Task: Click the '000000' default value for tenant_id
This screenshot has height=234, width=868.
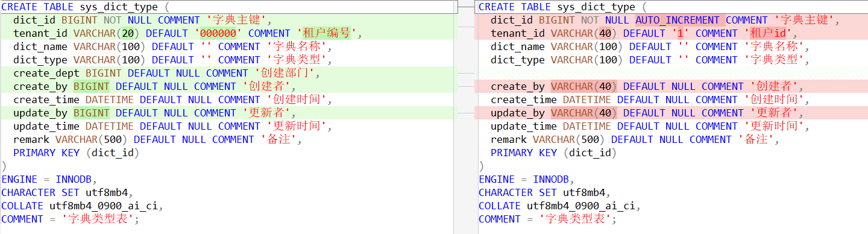Action: point(221,33)
